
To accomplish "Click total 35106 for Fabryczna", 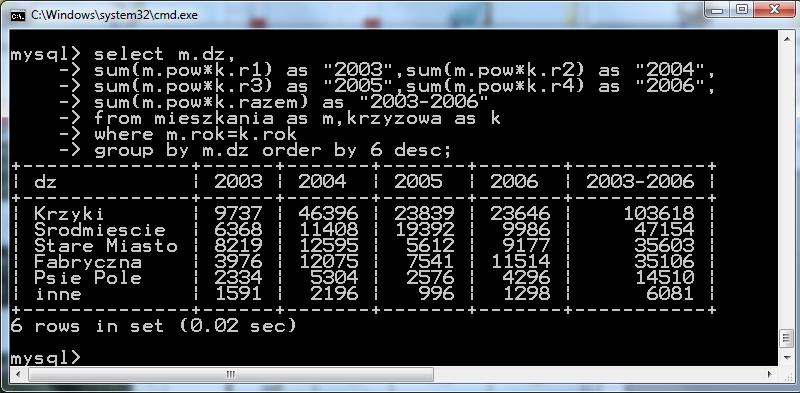I will [x=665, y=262].
